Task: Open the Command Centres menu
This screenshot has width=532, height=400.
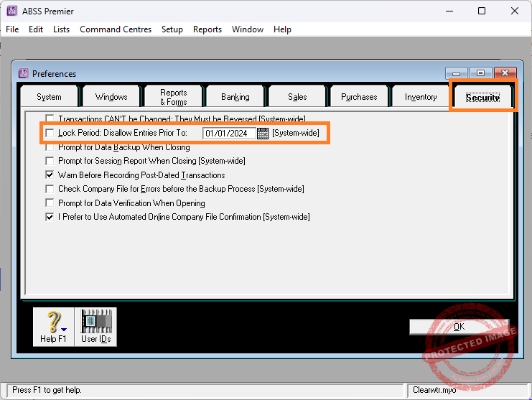Action: tap(116, 29)
